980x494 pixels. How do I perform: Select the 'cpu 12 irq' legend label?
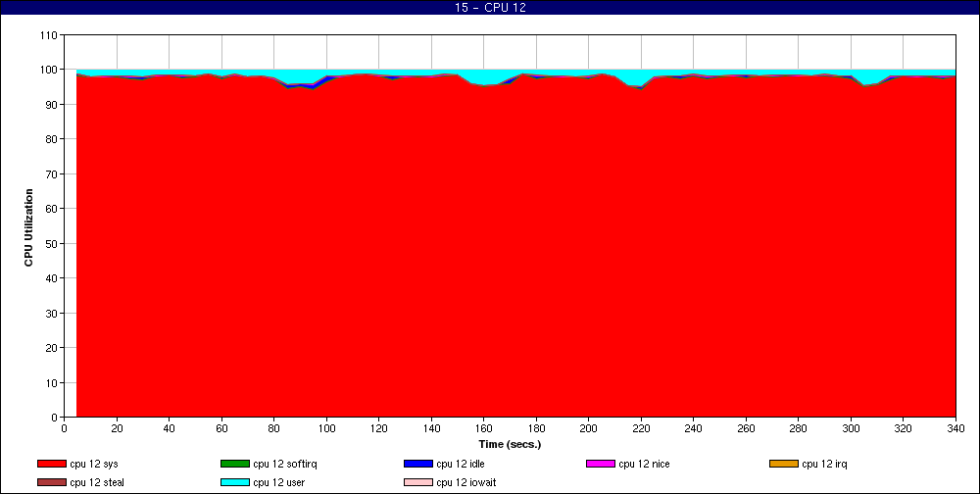coord(824,464)
